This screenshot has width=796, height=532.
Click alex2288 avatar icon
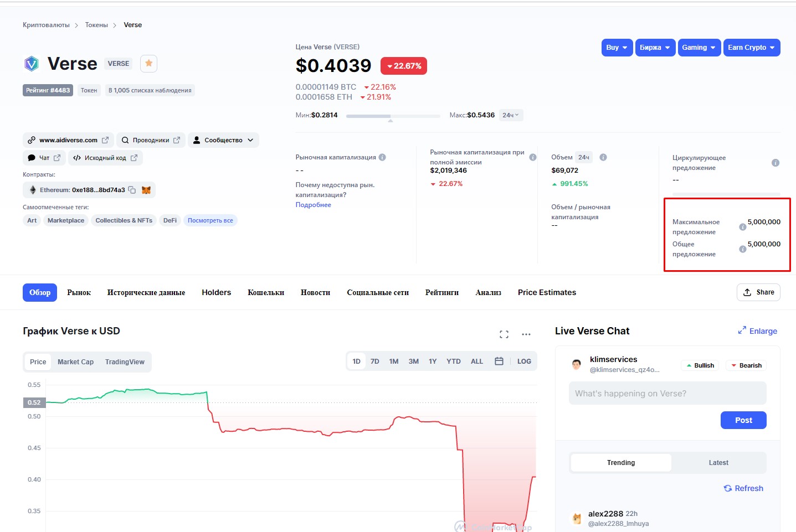click(577, 519)
